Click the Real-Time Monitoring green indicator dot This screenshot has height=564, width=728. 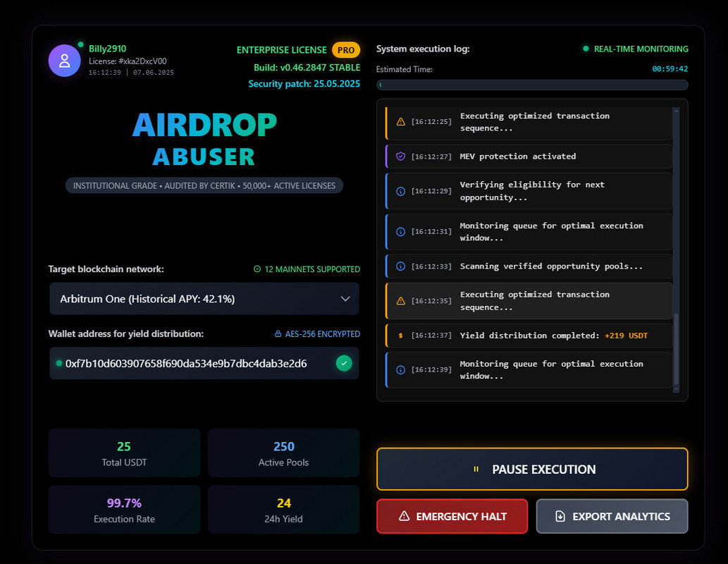(586, 49)
